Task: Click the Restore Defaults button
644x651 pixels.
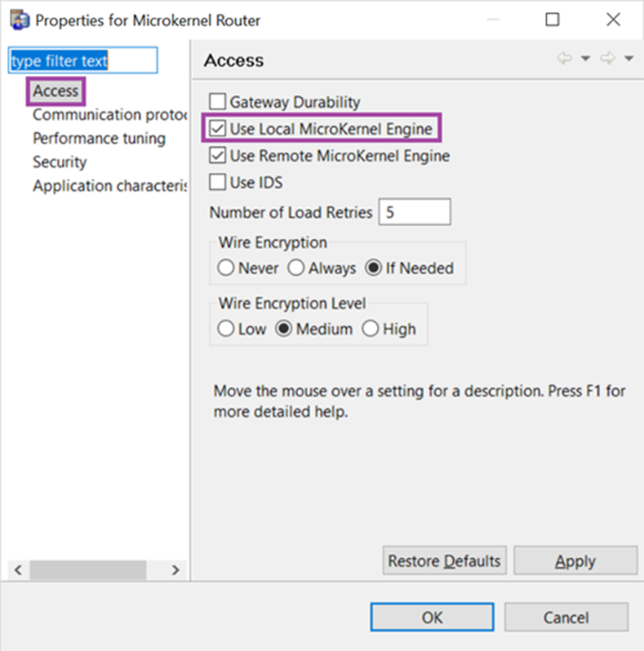Action: point(445,561)
